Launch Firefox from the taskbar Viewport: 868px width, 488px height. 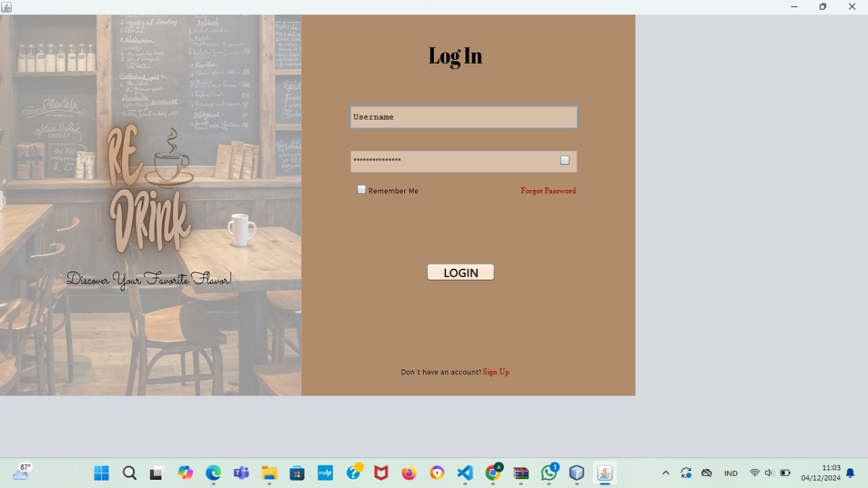tap(409, 473)
